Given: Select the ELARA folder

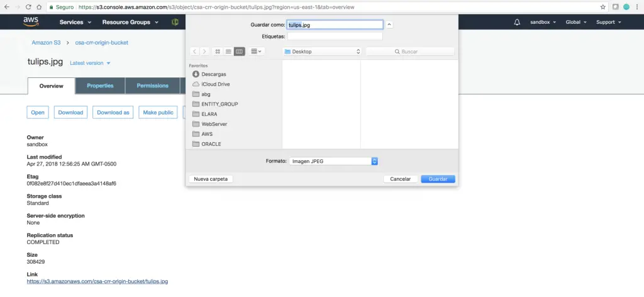Looking at the screenshot, I should click(205, 114).
